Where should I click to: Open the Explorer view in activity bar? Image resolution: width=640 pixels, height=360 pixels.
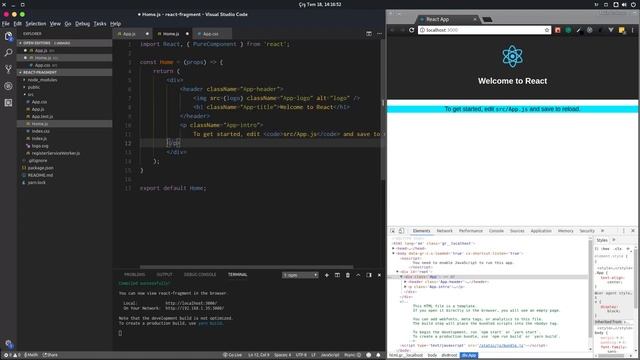pyautogui.click(x=8, y=36)
